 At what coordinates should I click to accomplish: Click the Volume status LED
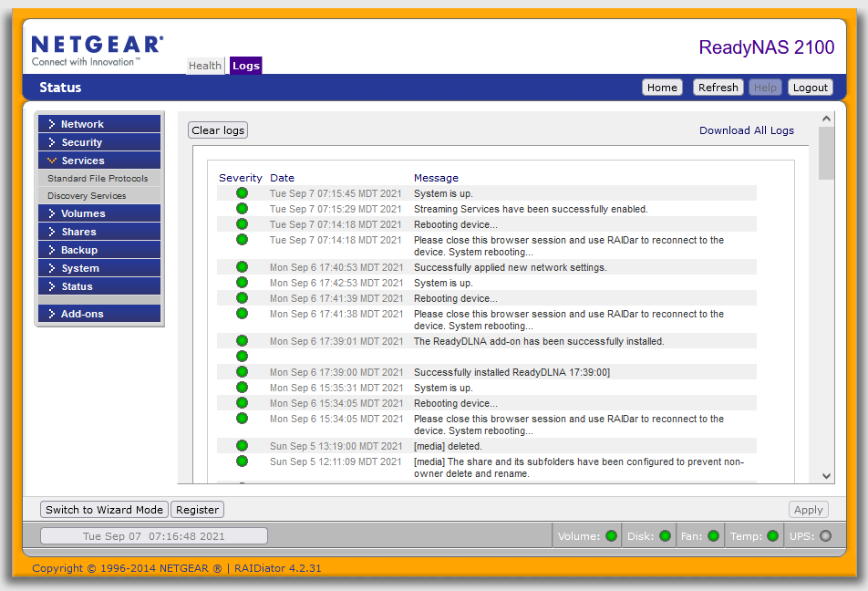point(611,535)
